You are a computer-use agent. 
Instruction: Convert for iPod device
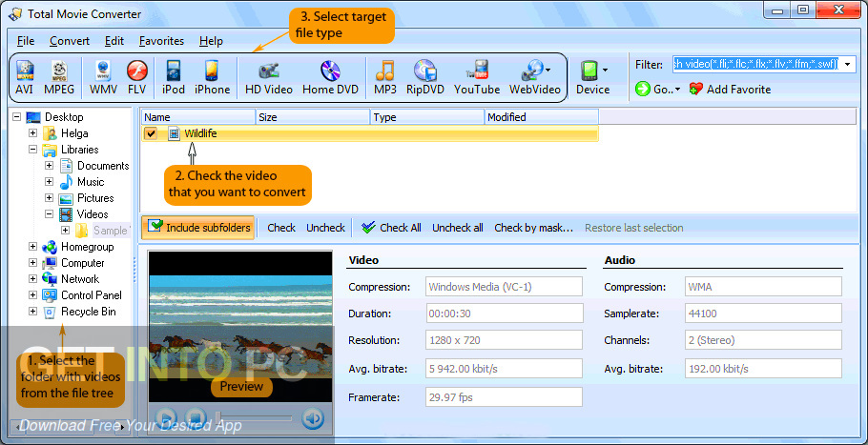(x=174, y=77)
